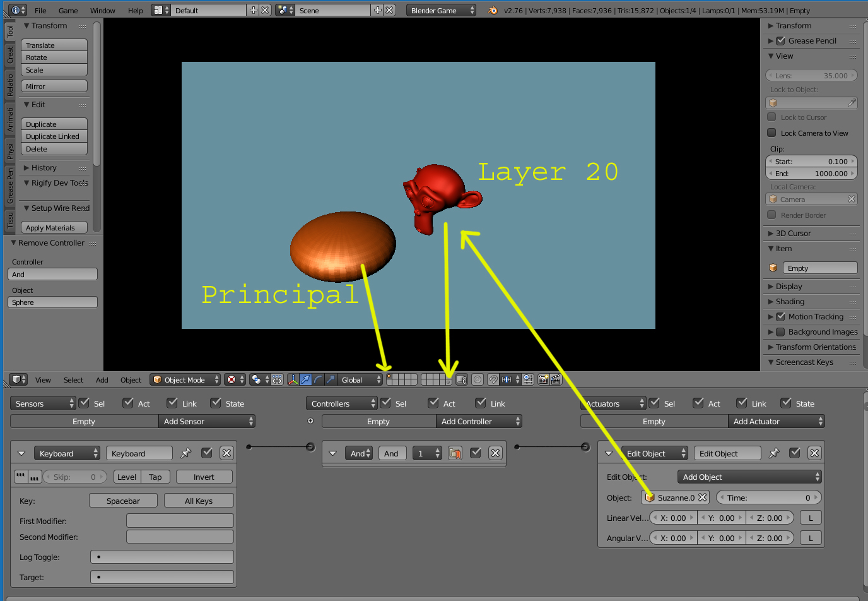The width and height of the screenshot is (868, 601).
Task: Click the Blender logo in the info bar
Action: pyautogui.click(x=493, y=10)
